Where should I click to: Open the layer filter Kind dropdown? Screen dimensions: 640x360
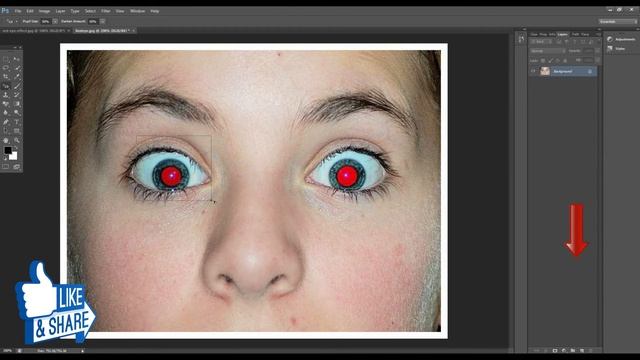pos(540,42)
